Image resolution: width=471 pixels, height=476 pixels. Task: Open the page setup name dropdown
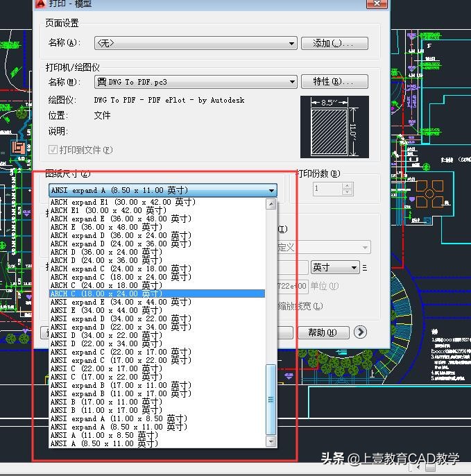point(292,43)
